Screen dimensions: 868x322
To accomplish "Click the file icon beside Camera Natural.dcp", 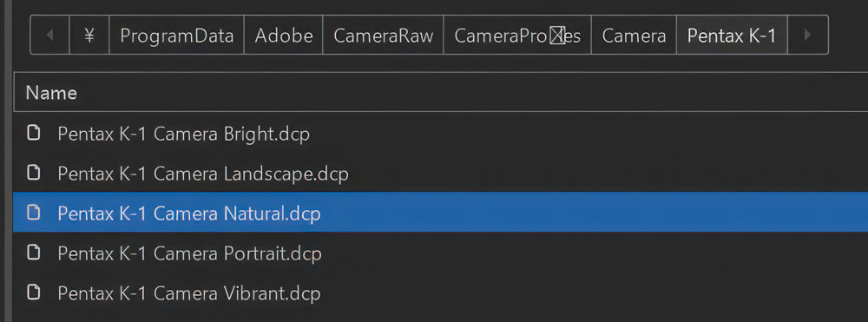I will click(35, 213).
